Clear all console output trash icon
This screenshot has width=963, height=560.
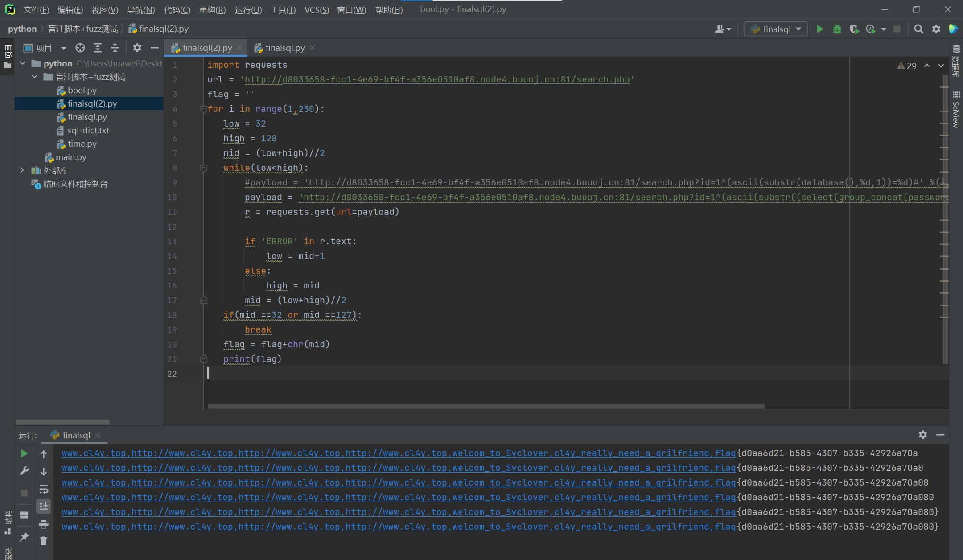click(43, 541)
